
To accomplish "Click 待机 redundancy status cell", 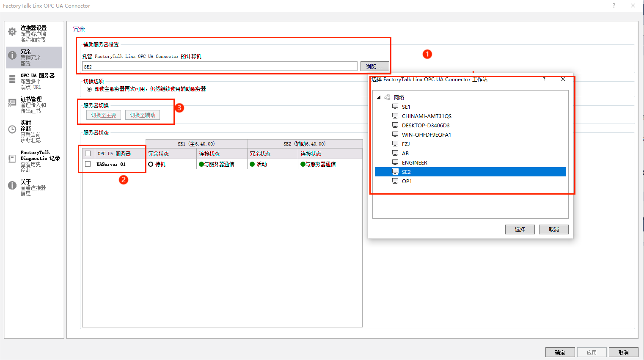I will (x=171, y=164).
